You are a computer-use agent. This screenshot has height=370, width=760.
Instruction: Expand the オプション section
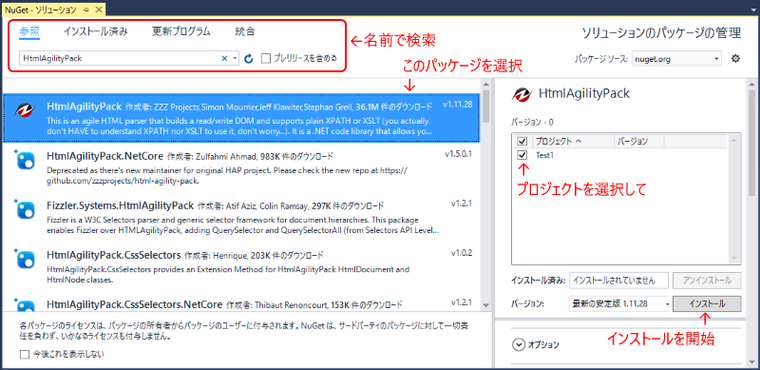tap(518, 344)
